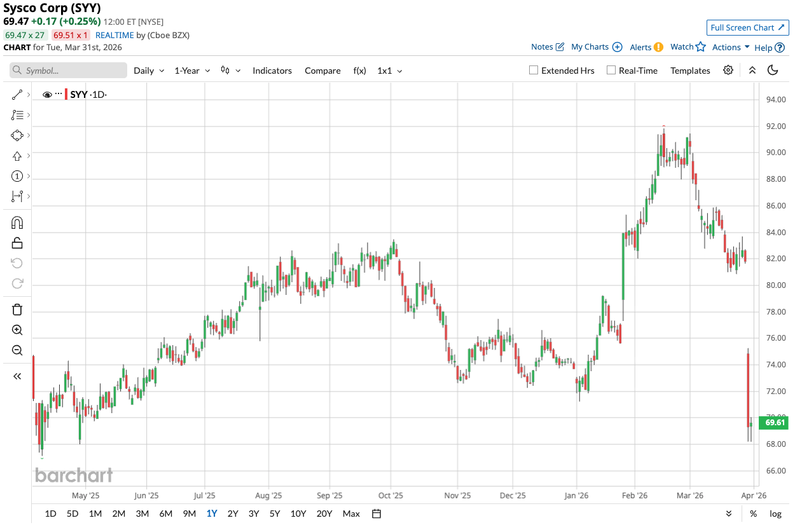Click the SYY symbol label in legend
Viewport: 802px width, 532px height.
coord(79,95)
